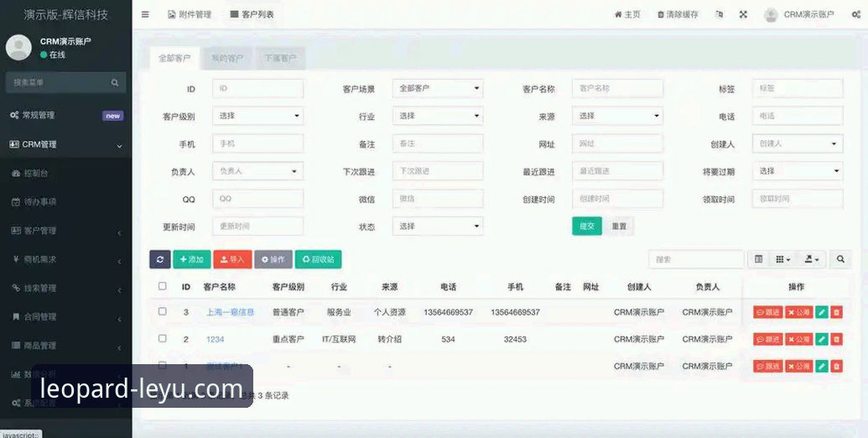Open customer link 上海一臻信息

[x=231, y=312]
